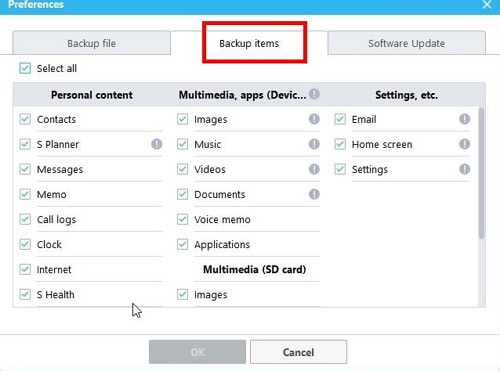Click info icon next to Documents
Viewport: 500px width, 371px height.
[314, 194]
